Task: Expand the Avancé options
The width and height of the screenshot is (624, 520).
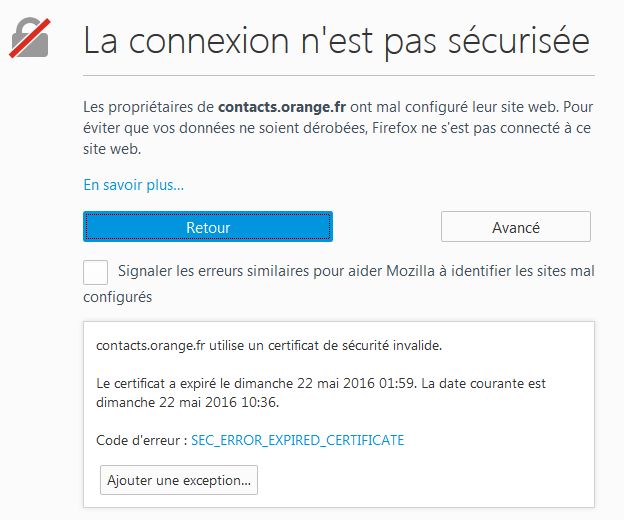Action: click(x=515, y=227)
